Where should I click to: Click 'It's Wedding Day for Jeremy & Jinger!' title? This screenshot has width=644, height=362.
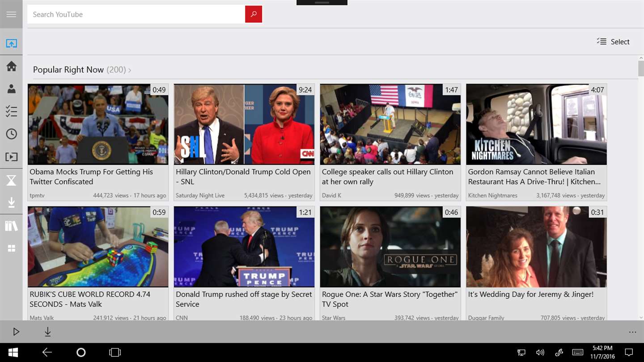pos(531,294)
